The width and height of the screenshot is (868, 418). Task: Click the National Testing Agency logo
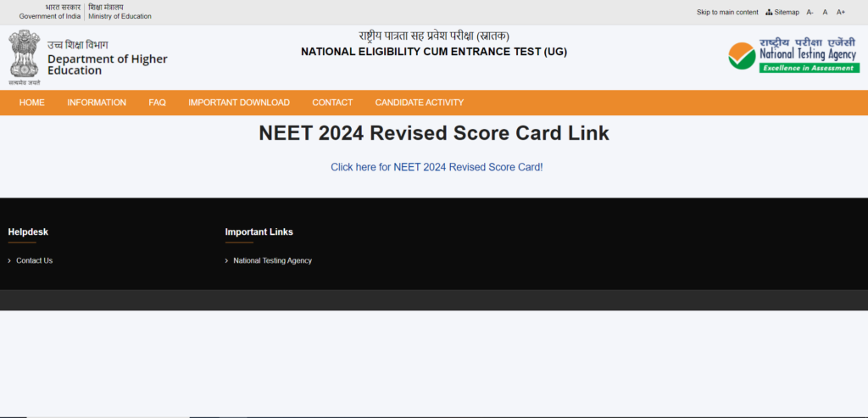793,55
